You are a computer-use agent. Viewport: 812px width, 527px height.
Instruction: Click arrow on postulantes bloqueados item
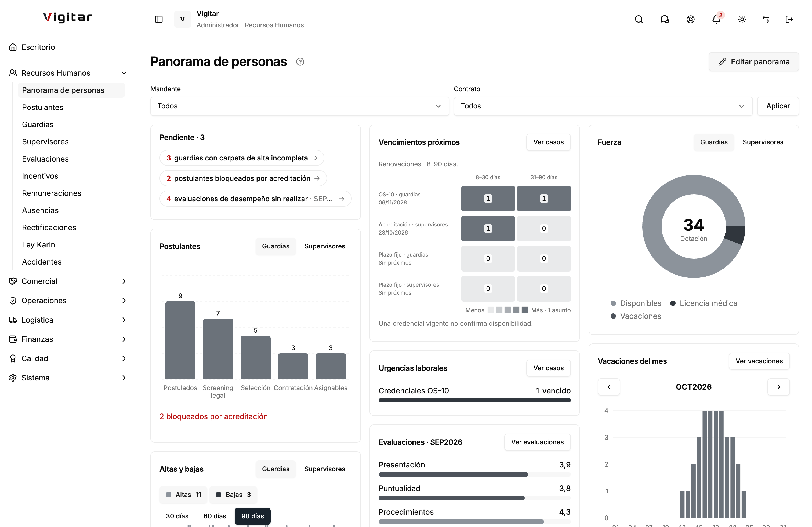317,178
